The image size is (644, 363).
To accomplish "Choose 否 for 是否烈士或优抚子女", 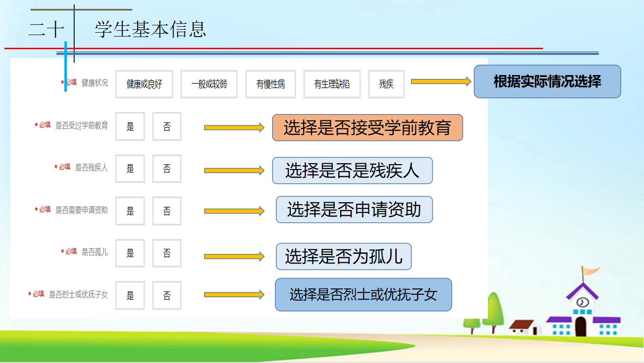I will coord(167,295).
